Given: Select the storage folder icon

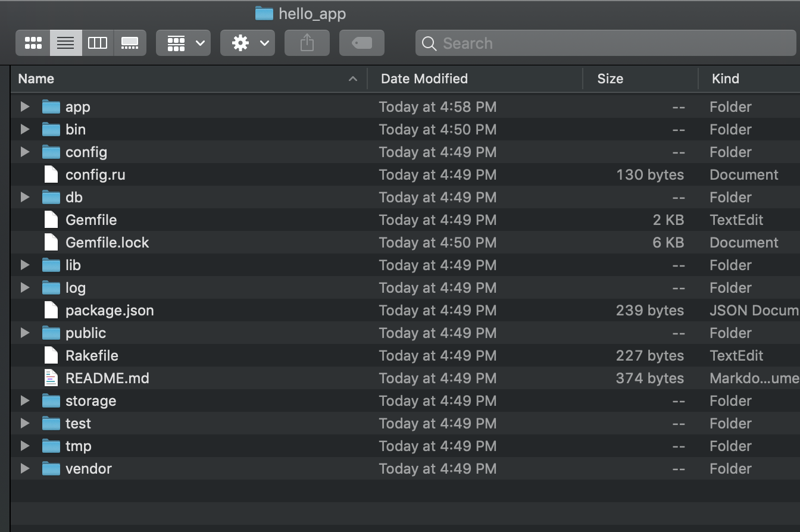Looking at the screenshot, I should [51, 400].
